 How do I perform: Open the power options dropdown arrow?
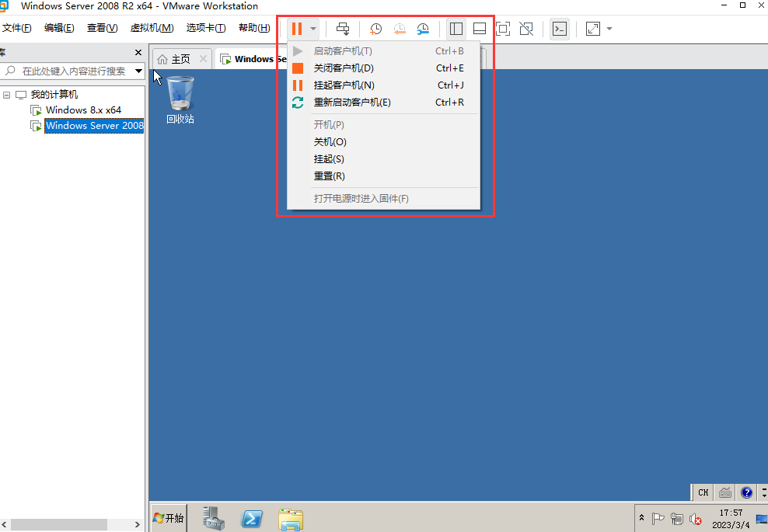312,29
